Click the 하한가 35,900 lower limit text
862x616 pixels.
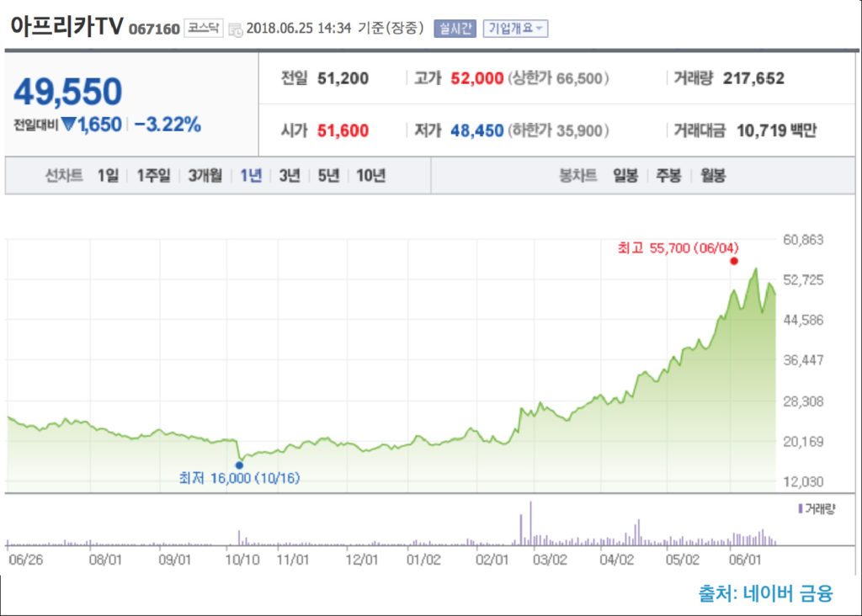click(x=558, y=130)
